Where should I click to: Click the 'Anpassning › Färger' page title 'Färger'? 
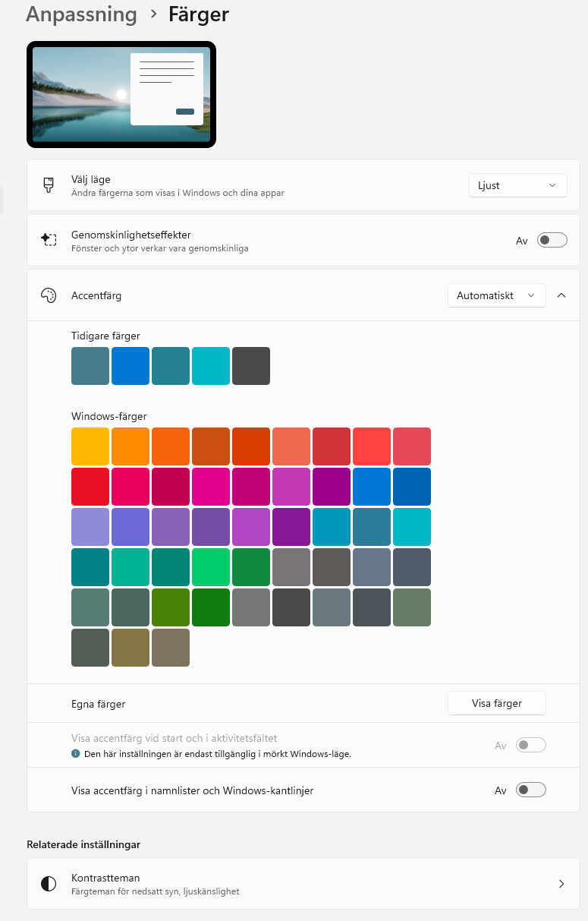(199, 14)
